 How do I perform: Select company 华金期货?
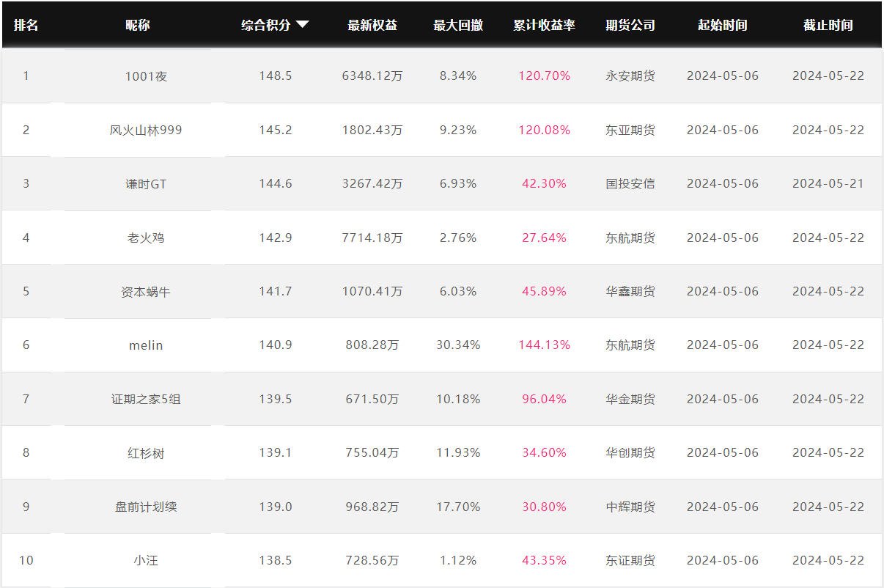[630, 399]
